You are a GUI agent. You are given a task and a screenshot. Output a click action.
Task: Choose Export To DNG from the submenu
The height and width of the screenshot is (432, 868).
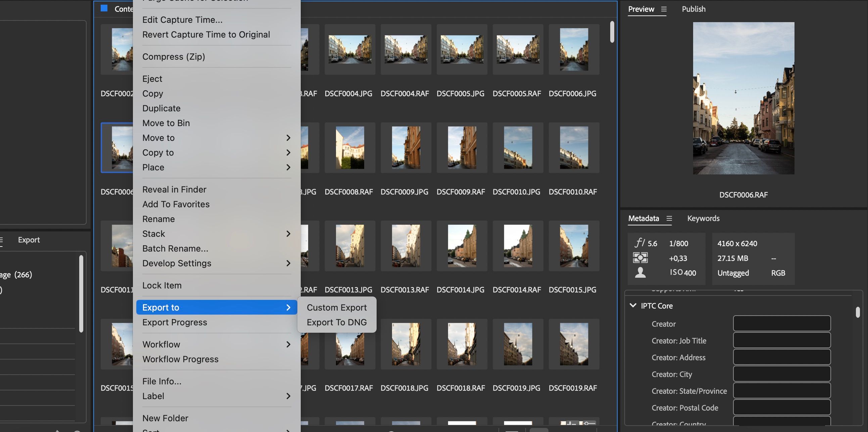pyautogui.click(x=336, y=322)
